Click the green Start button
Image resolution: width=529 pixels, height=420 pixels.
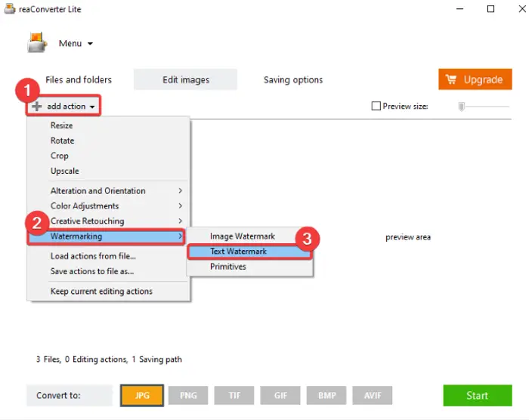[x=478, y=395]
